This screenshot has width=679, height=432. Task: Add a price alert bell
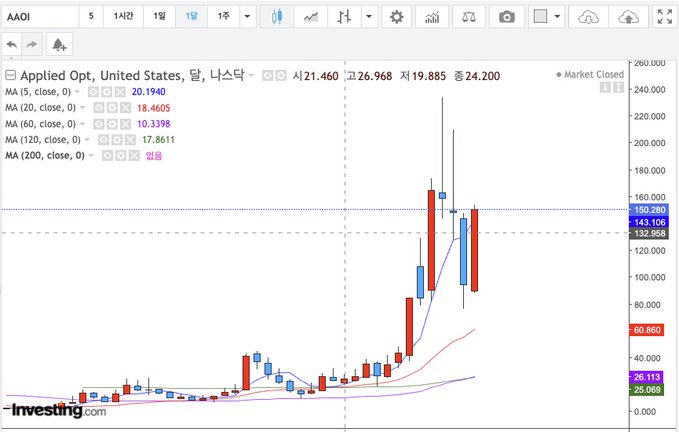[x=59, y=44]
